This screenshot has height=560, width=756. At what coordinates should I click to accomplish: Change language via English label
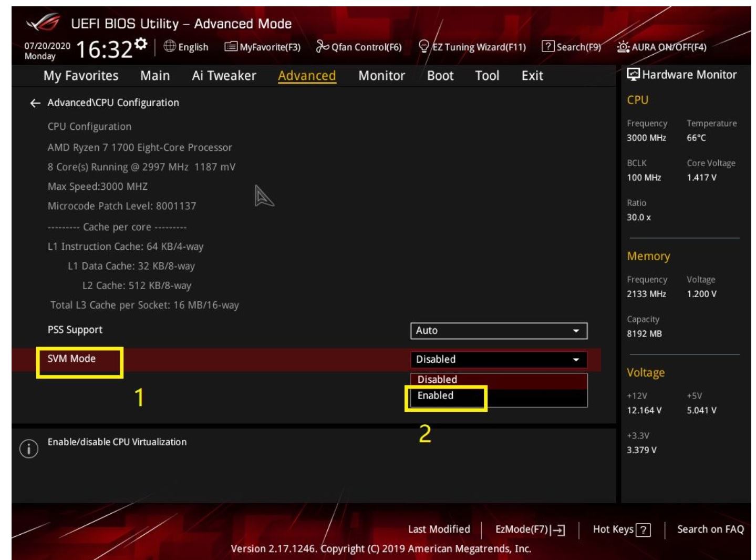coord(193,47)
